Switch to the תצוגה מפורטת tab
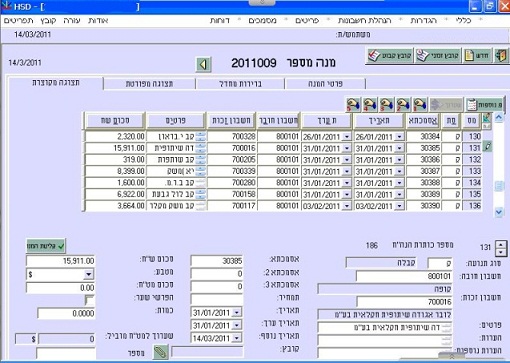Screen dimensions: 510x363 coord(149,84)
